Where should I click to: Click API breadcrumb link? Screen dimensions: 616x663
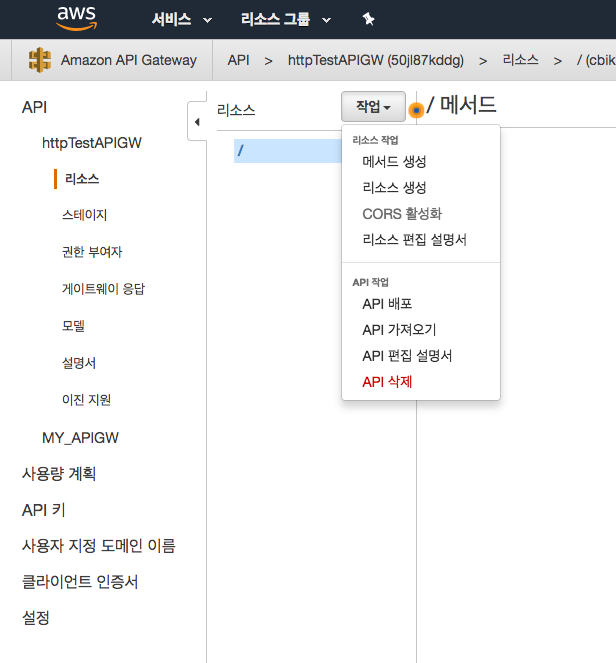(238, 60)
